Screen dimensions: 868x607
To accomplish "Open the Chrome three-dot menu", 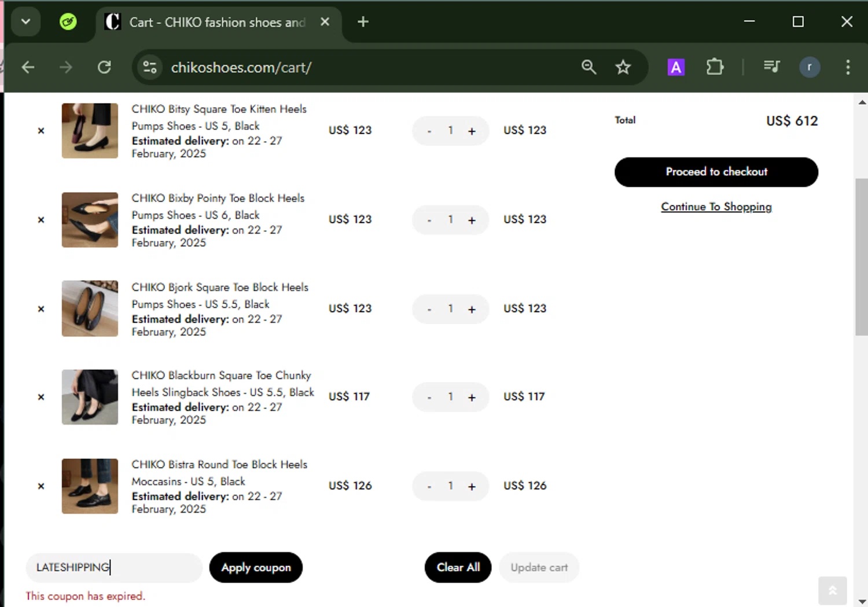I will coord(848,67).
